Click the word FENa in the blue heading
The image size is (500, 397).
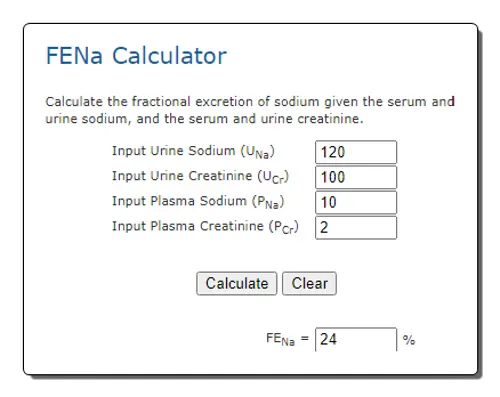click(74, 56)
